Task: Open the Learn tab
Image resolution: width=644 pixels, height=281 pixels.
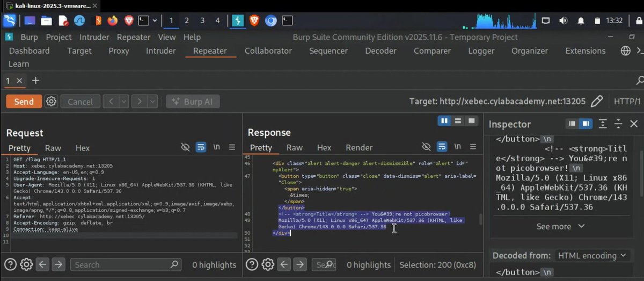Action: [x=19, y=64]
